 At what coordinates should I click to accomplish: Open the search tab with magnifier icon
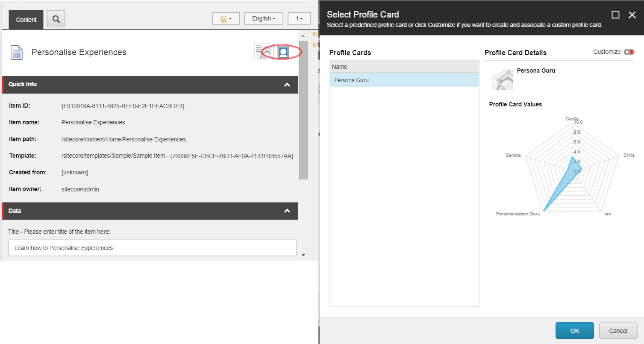(56, 19)
